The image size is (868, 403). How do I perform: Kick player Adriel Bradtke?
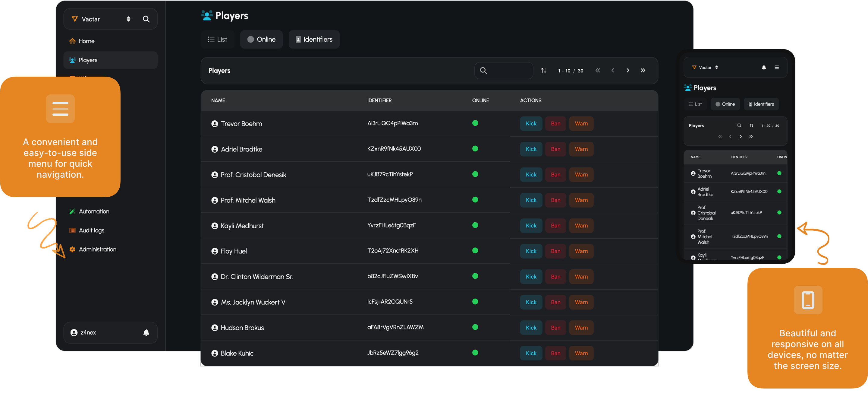531,149
